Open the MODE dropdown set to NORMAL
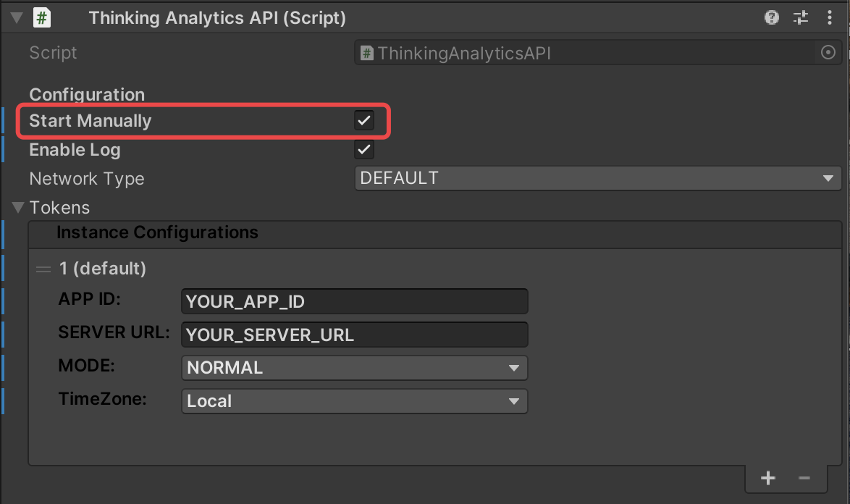 coord(355,368)
